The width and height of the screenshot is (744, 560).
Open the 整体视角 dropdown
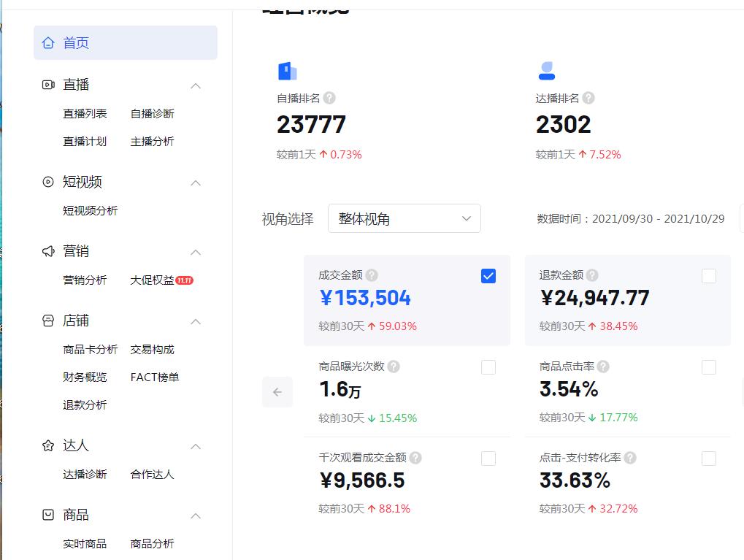click(404, 218)
